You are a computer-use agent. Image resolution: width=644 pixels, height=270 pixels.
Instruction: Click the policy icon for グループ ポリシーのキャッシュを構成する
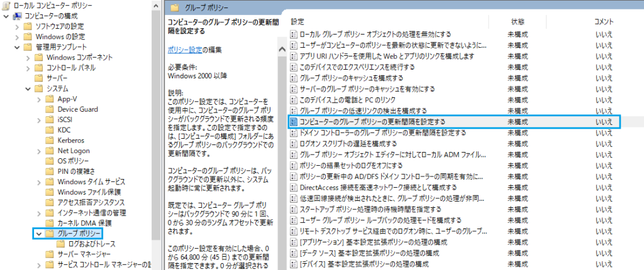[x=293, y=78]
